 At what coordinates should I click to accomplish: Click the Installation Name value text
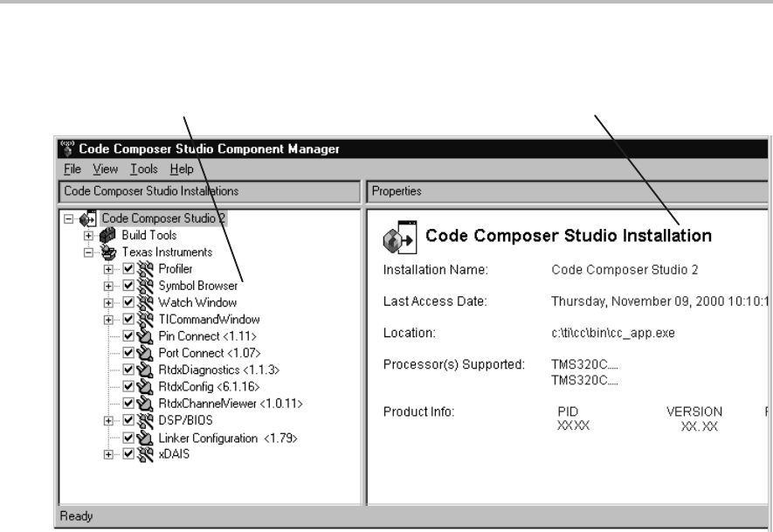coord(625,270)
